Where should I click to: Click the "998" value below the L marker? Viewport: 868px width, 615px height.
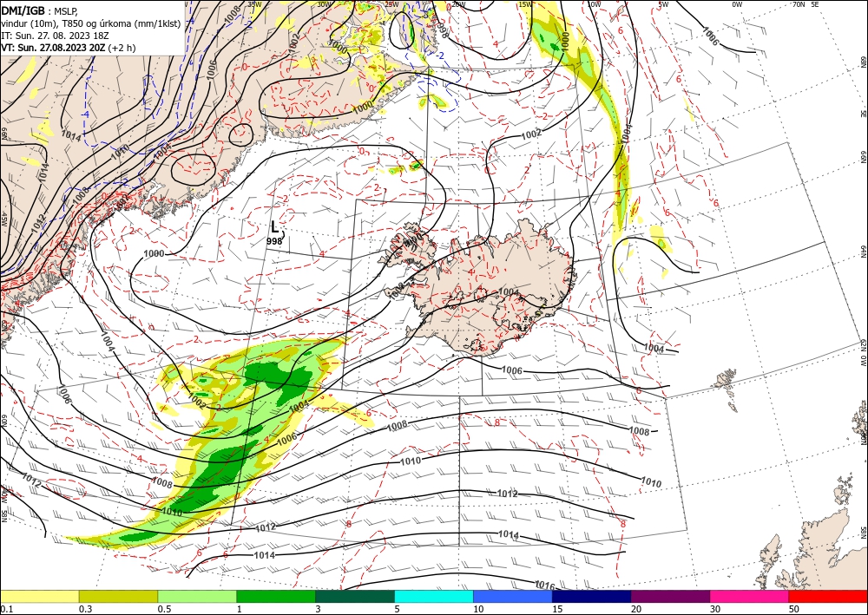pyautogui.click(x=274, y=241)
